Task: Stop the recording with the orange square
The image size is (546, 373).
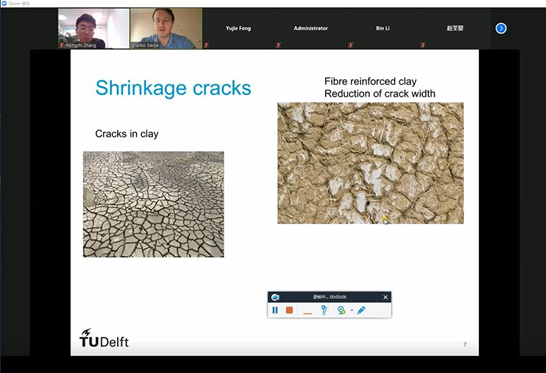Action: coord(289,310)
